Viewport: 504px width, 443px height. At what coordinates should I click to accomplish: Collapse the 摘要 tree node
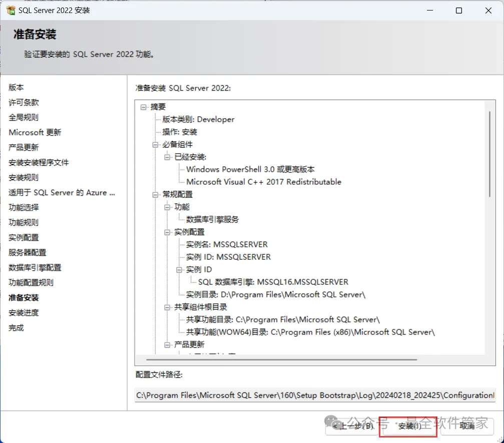[x=143, y=107]
